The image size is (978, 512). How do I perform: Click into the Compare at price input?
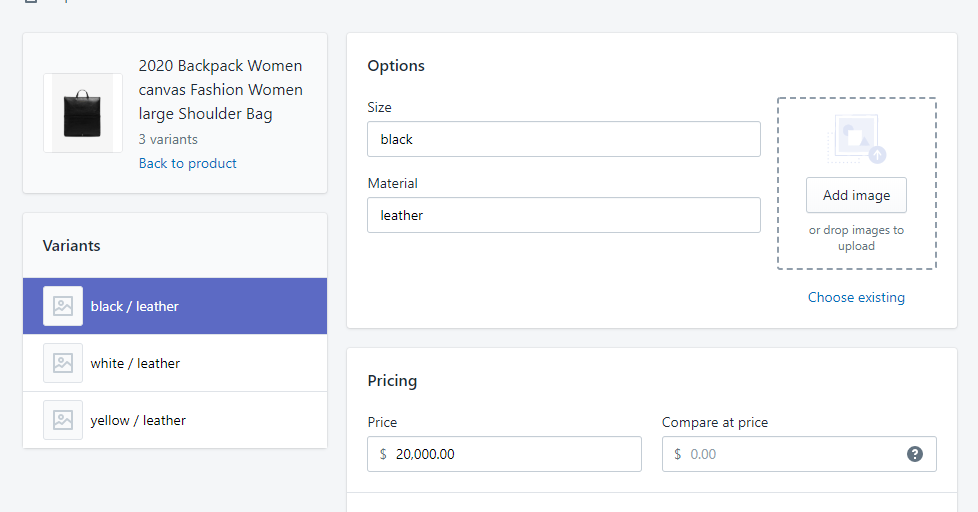790,454
